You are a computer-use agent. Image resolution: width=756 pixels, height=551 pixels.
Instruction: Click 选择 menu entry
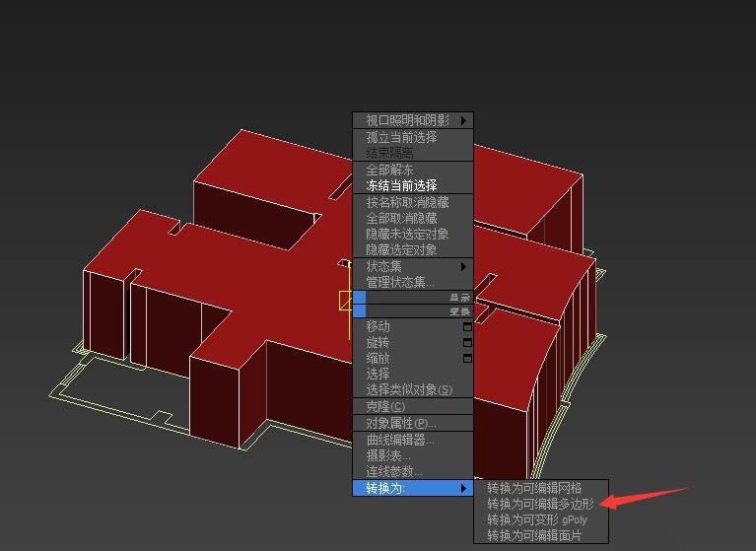413,375
